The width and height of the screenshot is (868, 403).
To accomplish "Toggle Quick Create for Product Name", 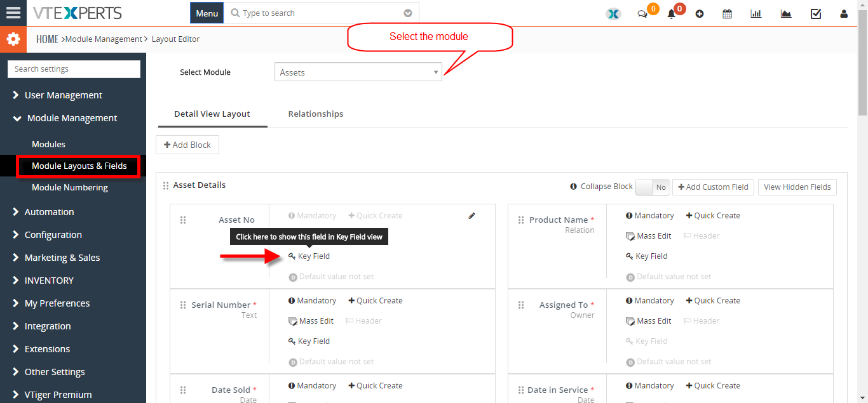I will click(x=713, y=216).
